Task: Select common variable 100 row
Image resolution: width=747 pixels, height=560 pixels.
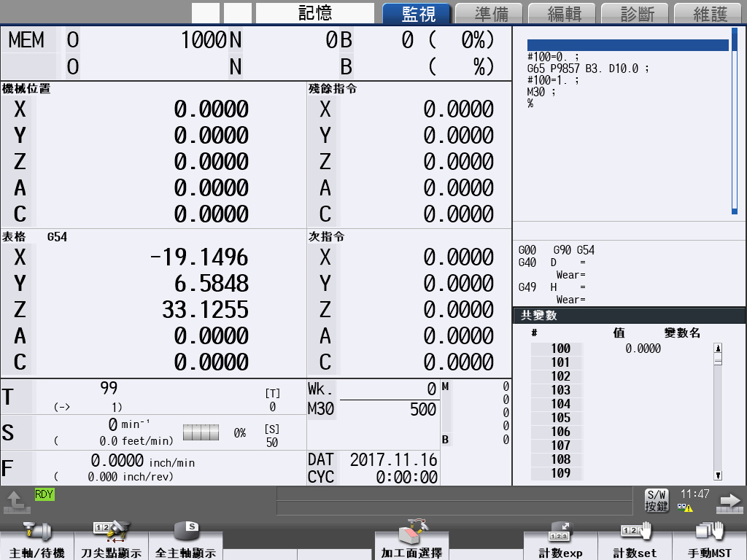Action: [560, 349]
